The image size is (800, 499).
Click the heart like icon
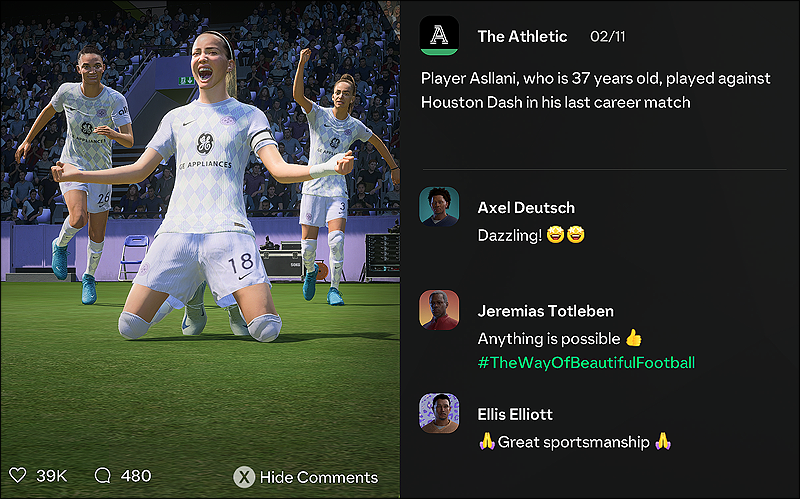click(x=17, y=476)
